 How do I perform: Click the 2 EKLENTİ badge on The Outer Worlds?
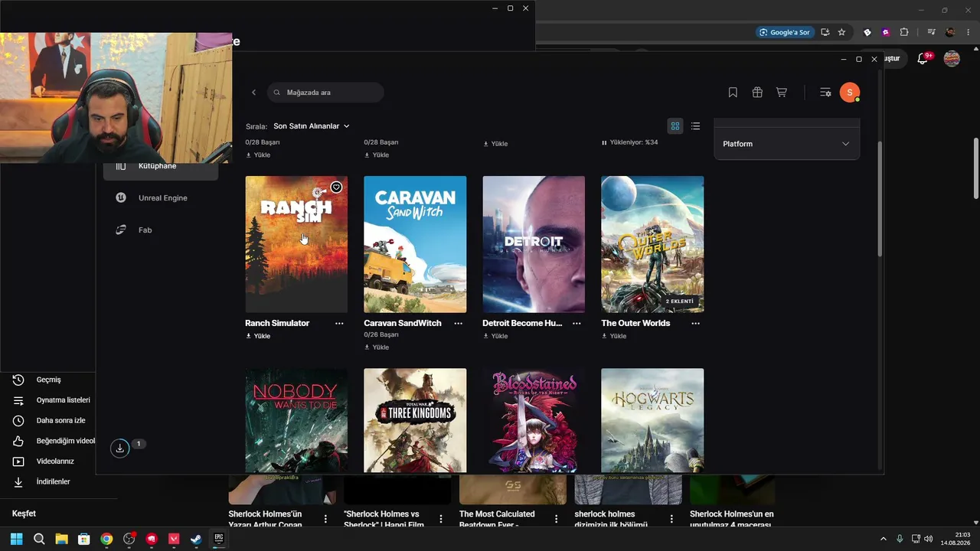pyautogui.click(x=679, y=302)
